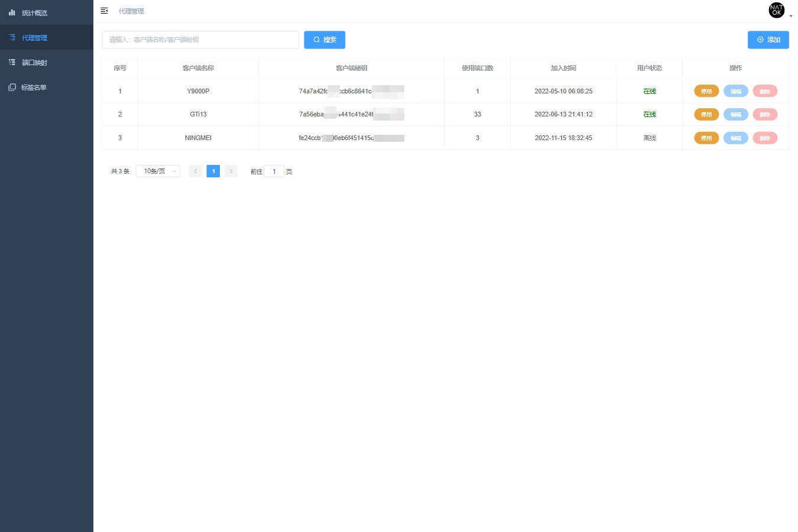Image resolution: width=798 pixels, height=532 pixels.
Task: Click the next page arrow
Action: coord(231,171)
